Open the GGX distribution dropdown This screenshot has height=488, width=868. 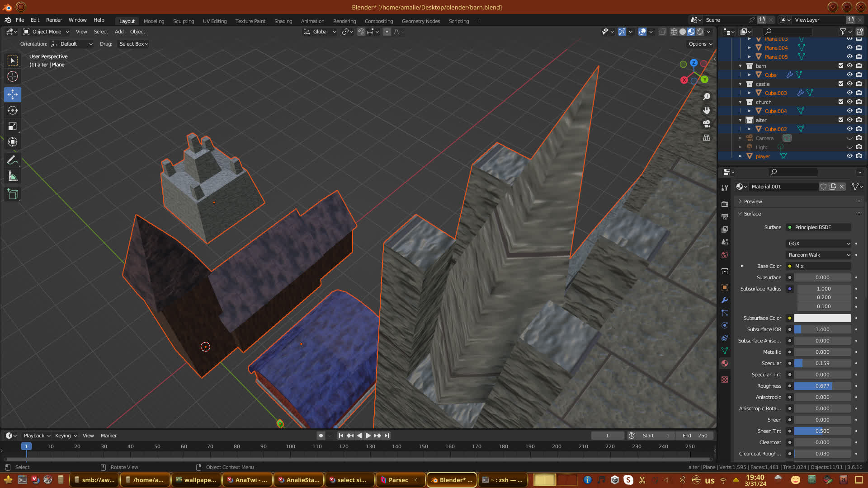pos(819,244)
